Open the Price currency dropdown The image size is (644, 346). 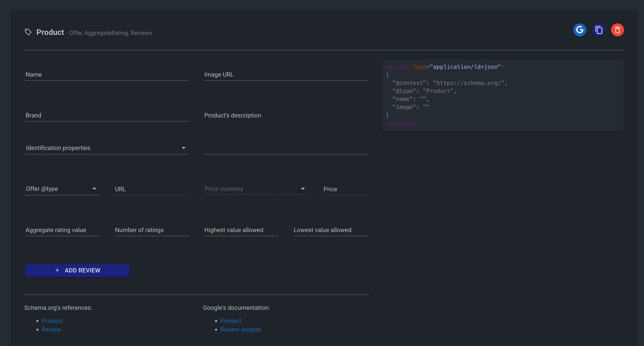[256, 189]
